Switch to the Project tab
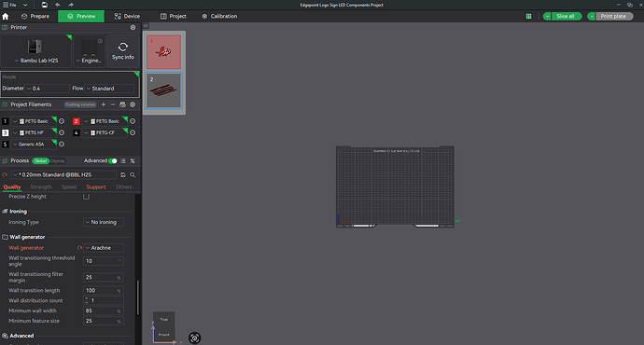 (174, 17)
